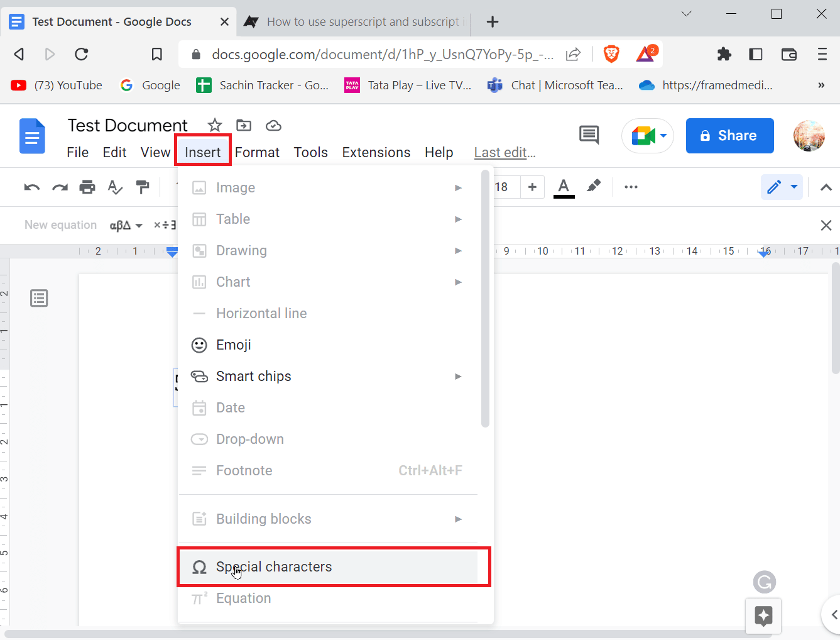The width and height of the screenshot is (840, 640).
Task: Open the Tools menu
Action: (x=310, y=153)
